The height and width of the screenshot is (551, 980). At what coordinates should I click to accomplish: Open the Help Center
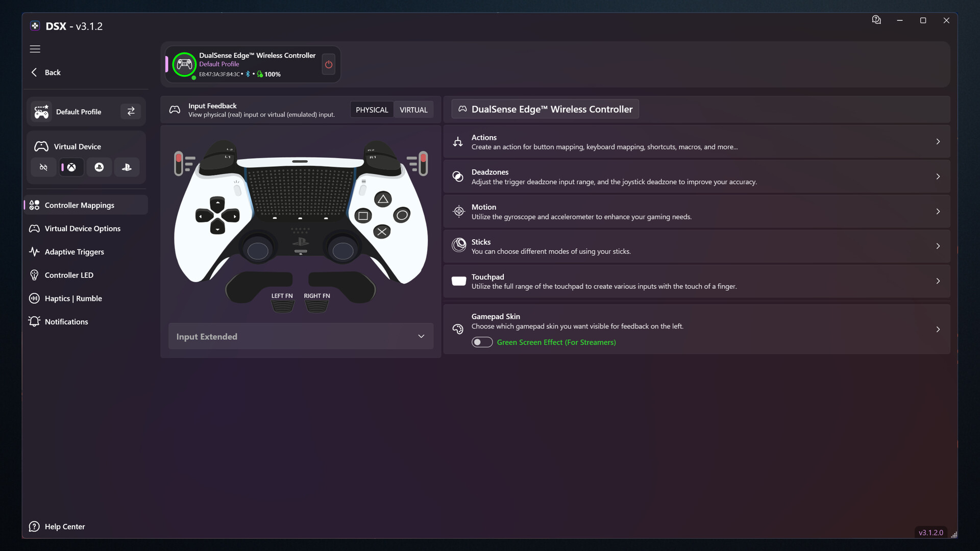pos(64,526)
